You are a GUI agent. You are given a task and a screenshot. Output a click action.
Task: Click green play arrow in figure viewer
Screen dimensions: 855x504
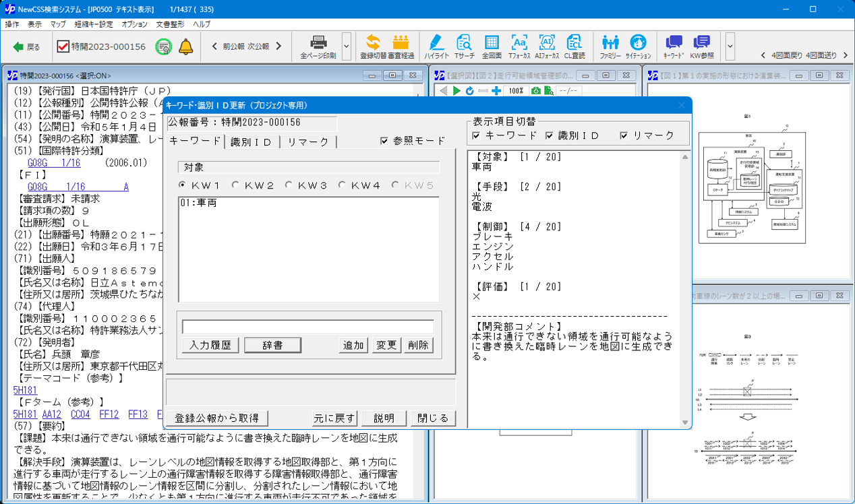click(x=456, y=90)
